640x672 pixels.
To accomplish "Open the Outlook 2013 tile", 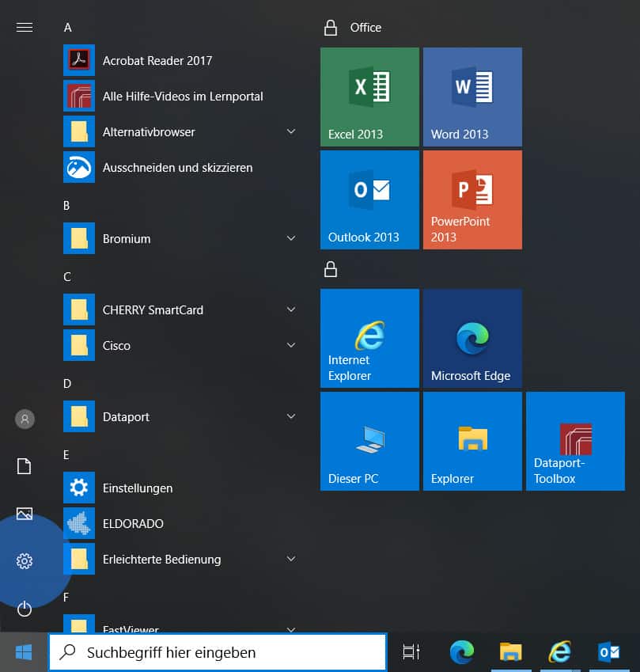I will coord(369,199).
